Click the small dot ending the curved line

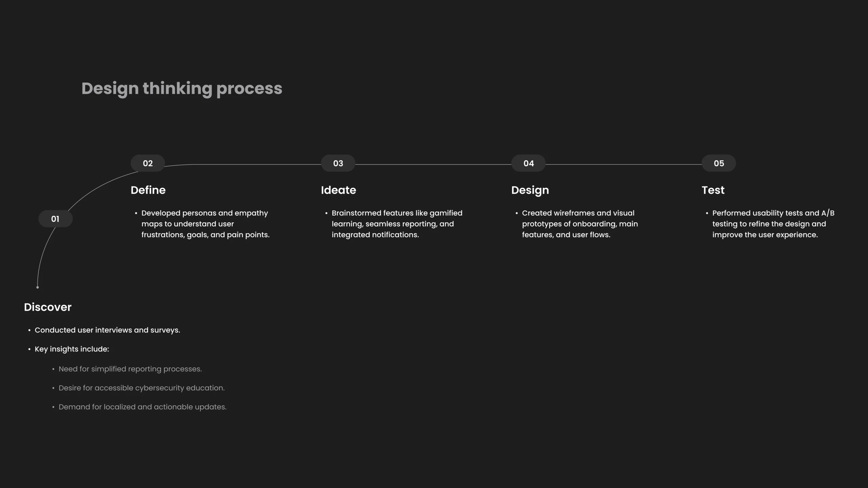(38, 287)
